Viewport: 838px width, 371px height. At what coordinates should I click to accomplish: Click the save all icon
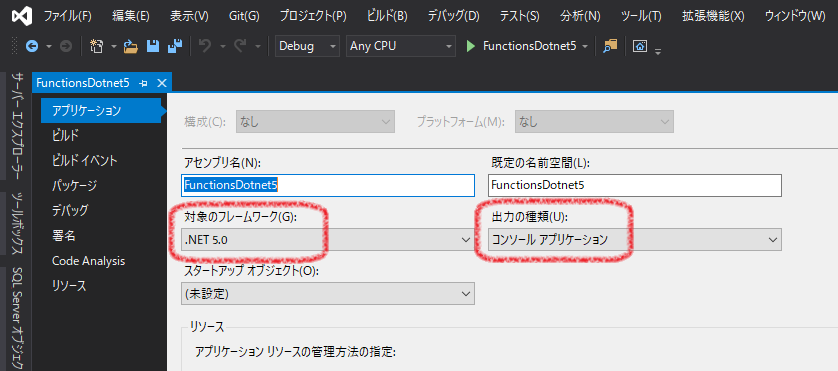[174, 47]
